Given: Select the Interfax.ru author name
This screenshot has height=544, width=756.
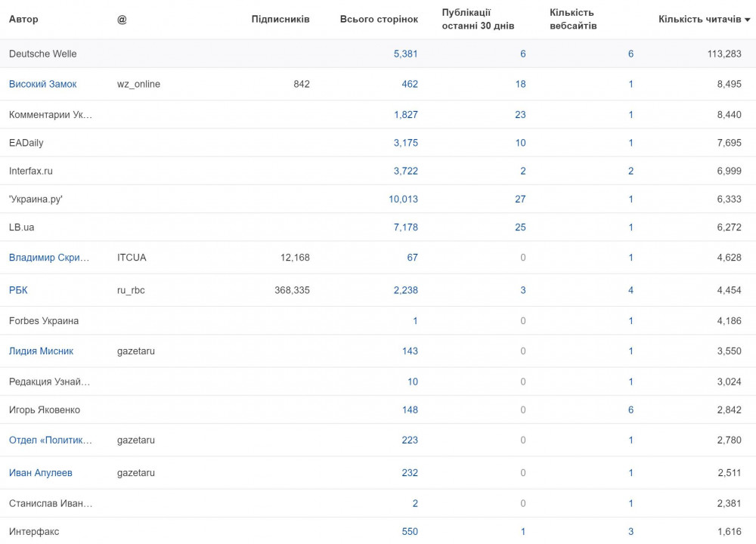Looking at the screenshot, I should (31, 171).
